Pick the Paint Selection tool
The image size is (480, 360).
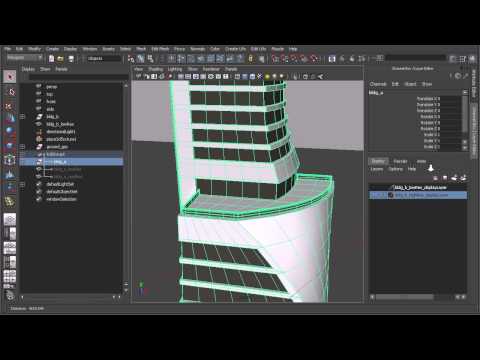point(9,106)
